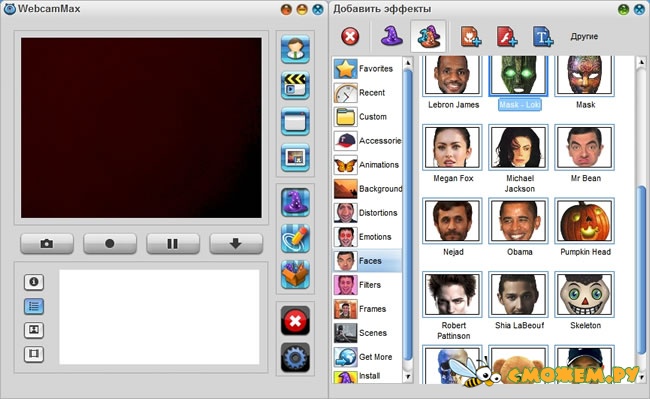The image size is (650, 399).
Task: Choose the picture source icon
Action: [x=295, y=157]
